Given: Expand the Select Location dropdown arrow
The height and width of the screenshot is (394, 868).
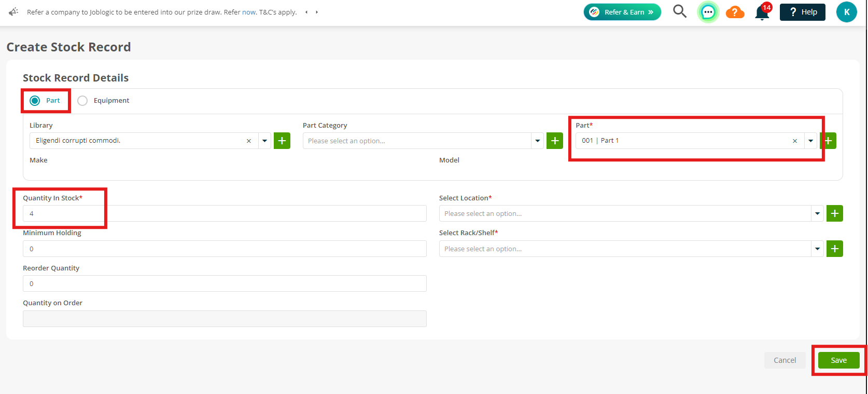Looking at the screenshot, I should pyautogui.click(x=818, y=213).
